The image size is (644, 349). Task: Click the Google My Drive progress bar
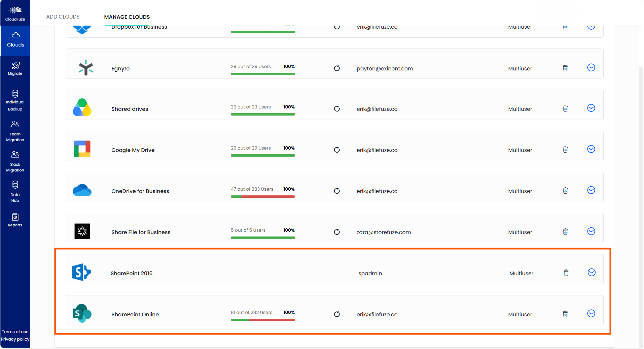tap(263, 156)
